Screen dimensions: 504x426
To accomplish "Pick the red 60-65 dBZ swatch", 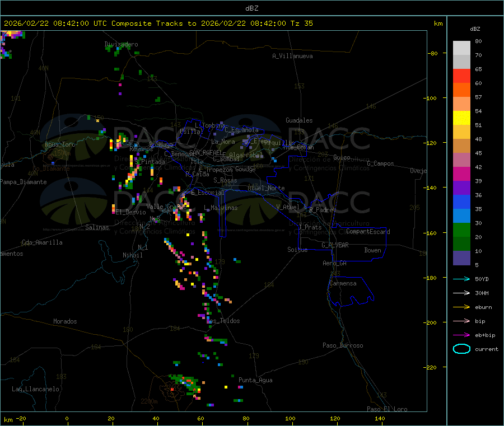I will pyautogui.click(x=461, y=76).
